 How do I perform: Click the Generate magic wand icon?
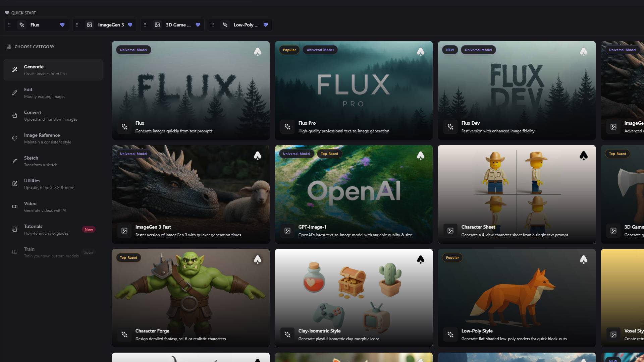(15, 70)
